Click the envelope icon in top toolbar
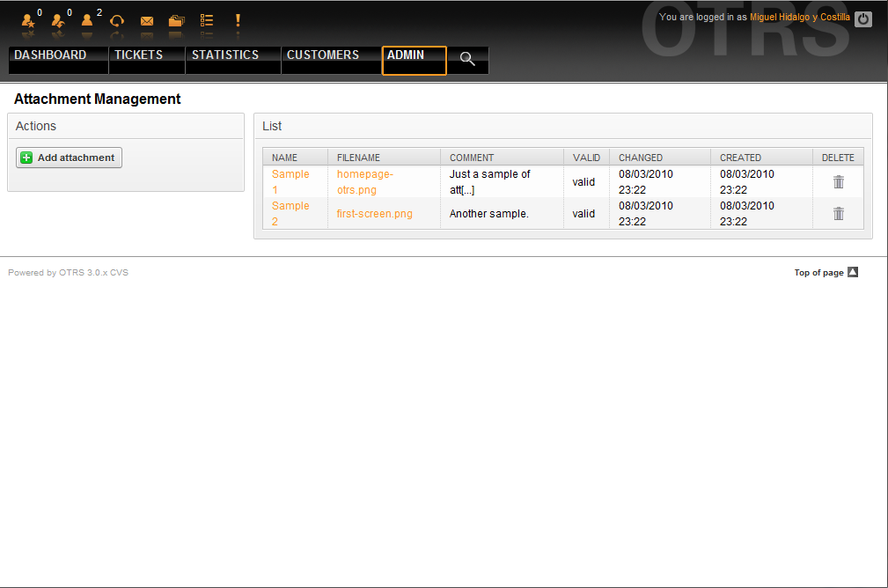The height and width of the screenshot is (588, 888). coord(147,20)
